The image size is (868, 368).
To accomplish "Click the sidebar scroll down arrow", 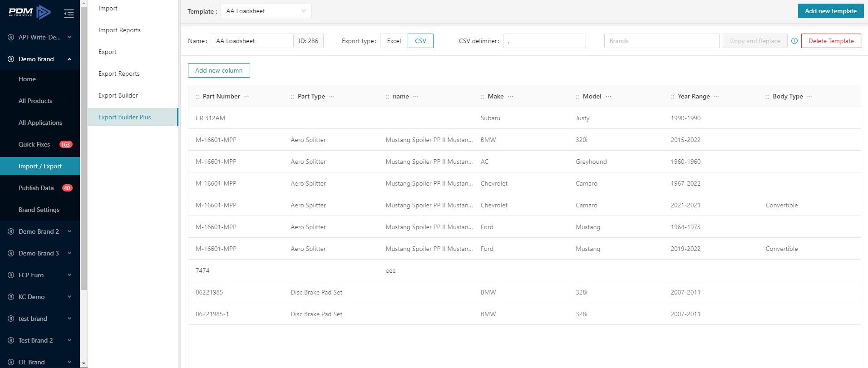I will coord(84,364).
